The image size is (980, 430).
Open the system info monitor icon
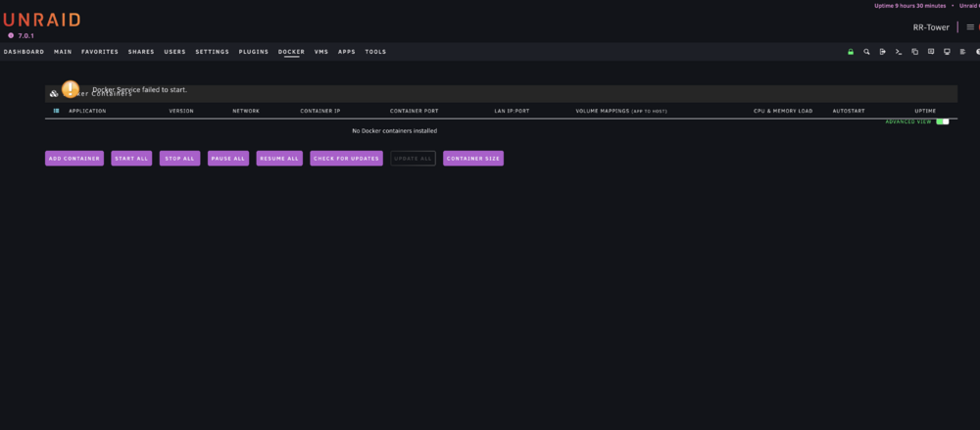tap(947, 52)
